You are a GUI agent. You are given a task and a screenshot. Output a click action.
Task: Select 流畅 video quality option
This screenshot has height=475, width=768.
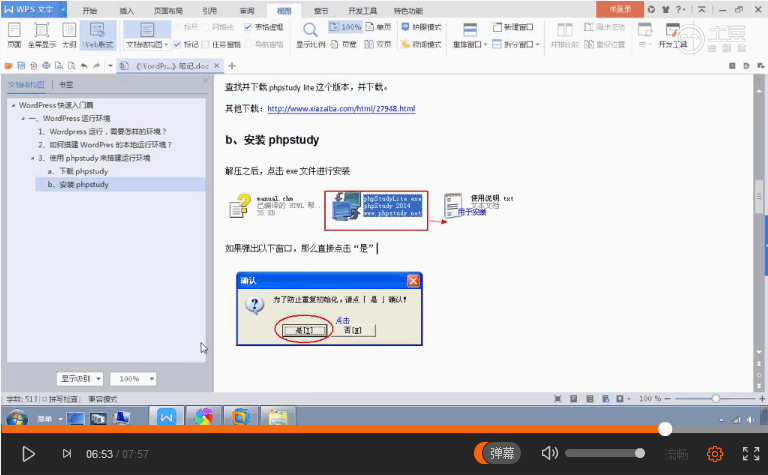click(676, 454)
